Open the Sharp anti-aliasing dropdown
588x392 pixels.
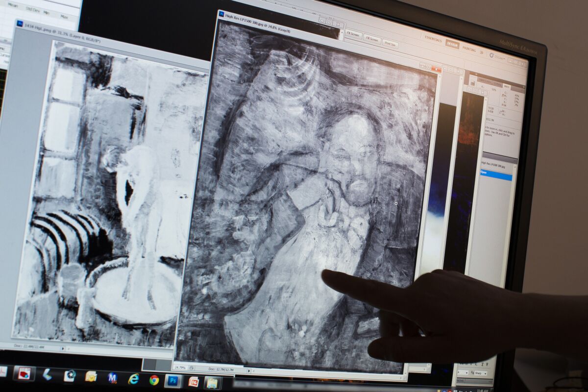click(x=481, y=373)
